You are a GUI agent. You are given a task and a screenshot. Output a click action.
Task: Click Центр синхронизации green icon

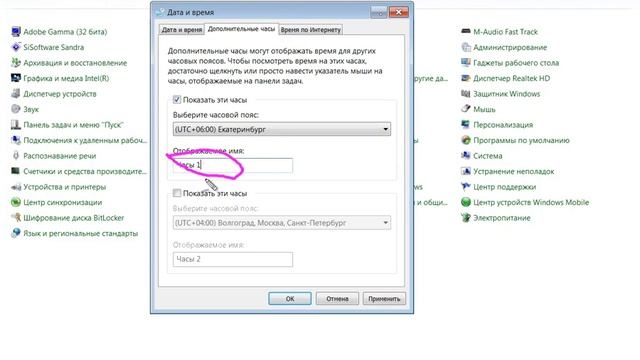[16, 202]
